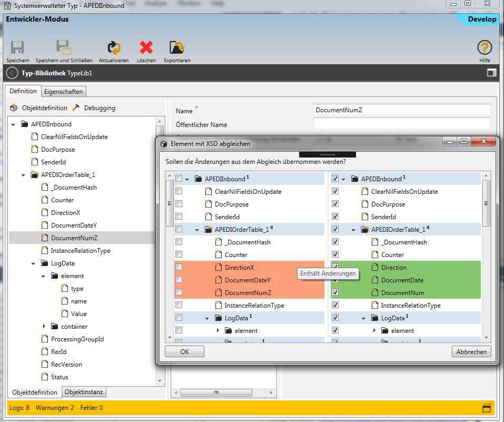Uncheck the DocumentNum checkbox in right pane
504x422 pixels.
[x=335, y=292]
